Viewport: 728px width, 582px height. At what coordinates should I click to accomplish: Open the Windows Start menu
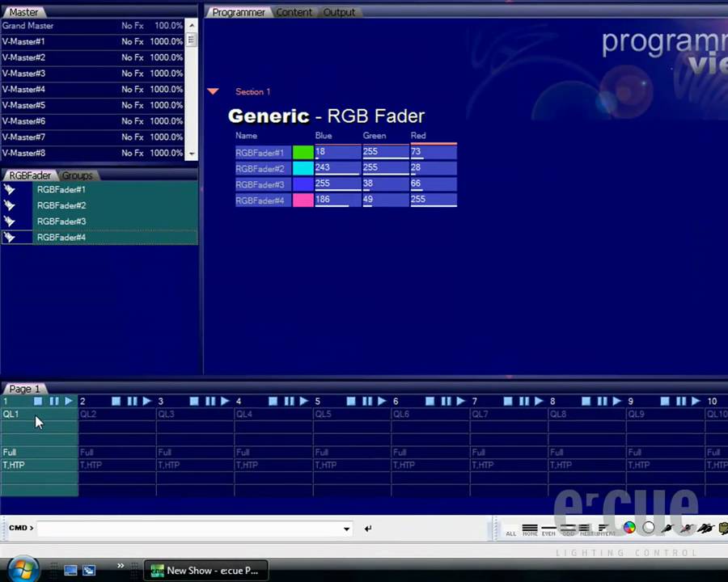click(x=23, y=569)
